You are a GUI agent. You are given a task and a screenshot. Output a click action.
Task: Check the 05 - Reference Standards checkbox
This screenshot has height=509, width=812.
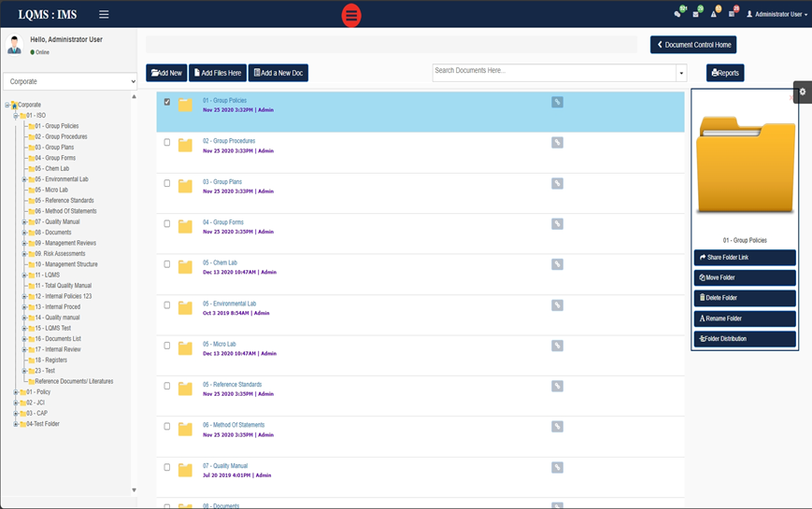coord(166,386)
